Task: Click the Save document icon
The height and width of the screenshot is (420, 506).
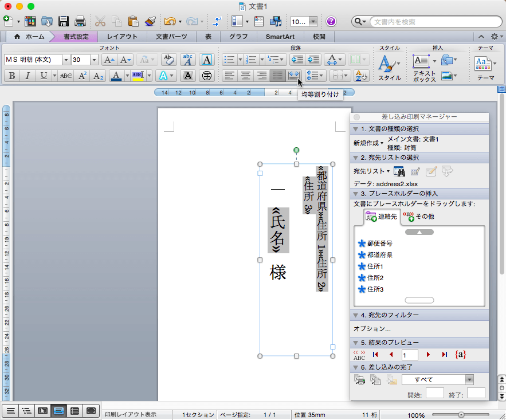Action: [64, 22]
